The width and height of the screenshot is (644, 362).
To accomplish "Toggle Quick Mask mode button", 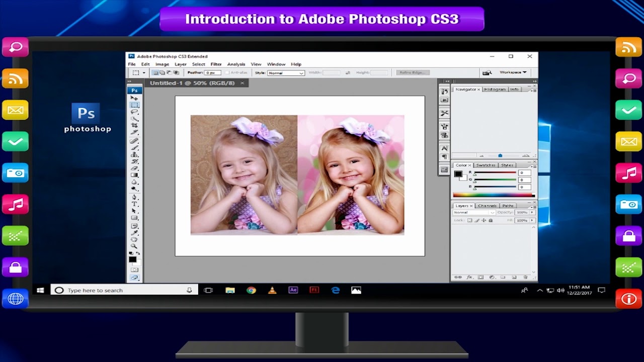I will click(x=134, y=270).
